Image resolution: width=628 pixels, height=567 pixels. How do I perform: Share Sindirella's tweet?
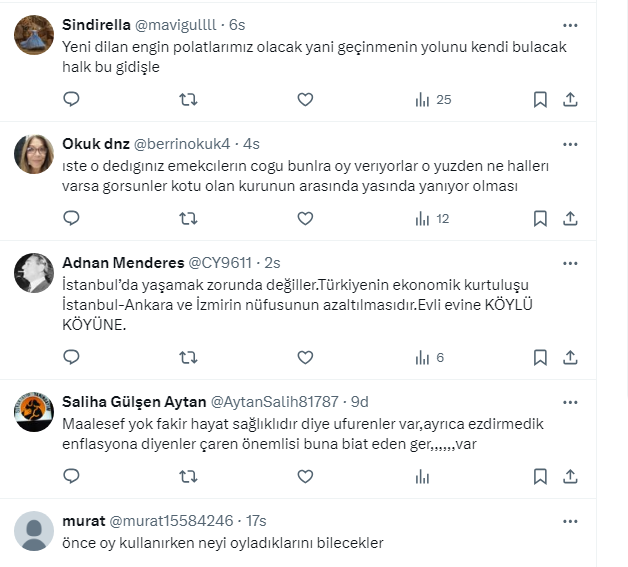(570, 99)
